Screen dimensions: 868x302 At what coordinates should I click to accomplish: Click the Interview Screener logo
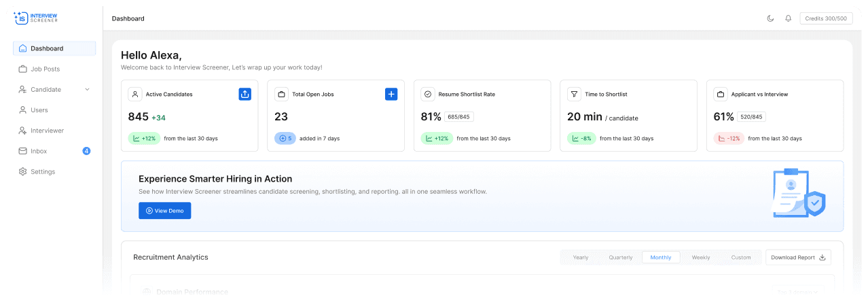point(36,18)
